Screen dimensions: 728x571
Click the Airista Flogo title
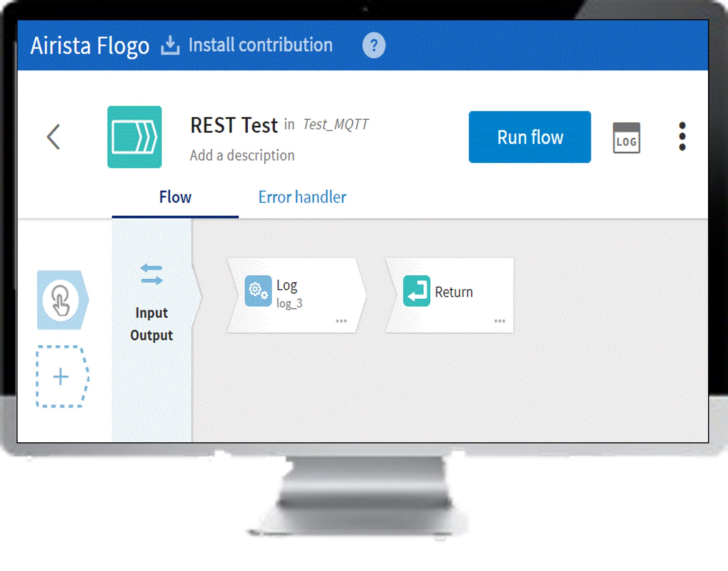tap(90, 46)
